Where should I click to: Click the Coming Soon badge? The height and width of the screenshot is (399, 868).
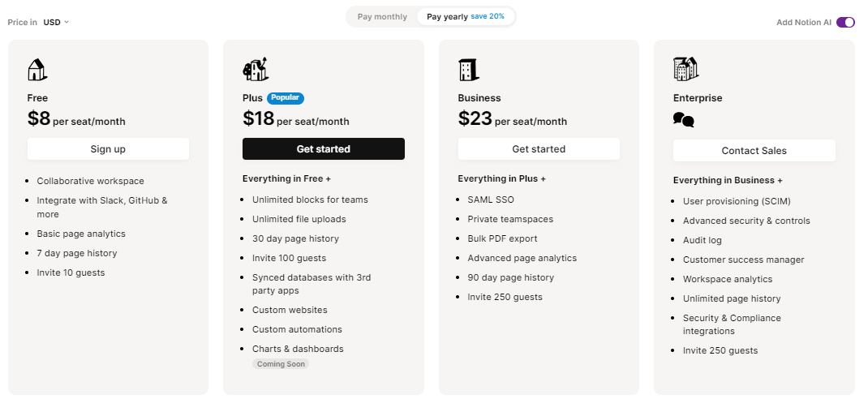(x=281, y=364)
